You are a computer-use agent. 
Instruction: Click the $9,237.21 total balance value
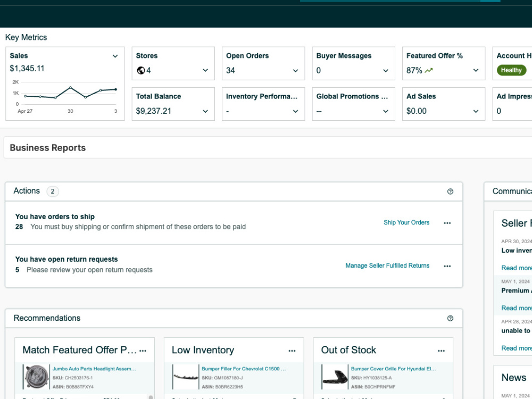(x=154, y=111)
